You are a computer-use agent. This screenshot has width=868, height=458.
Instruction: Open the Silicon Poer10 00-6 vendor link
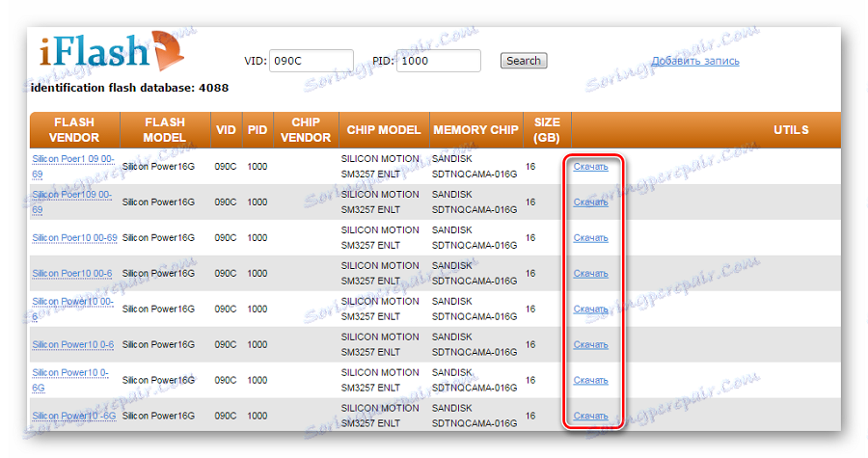tap(72, 273)
